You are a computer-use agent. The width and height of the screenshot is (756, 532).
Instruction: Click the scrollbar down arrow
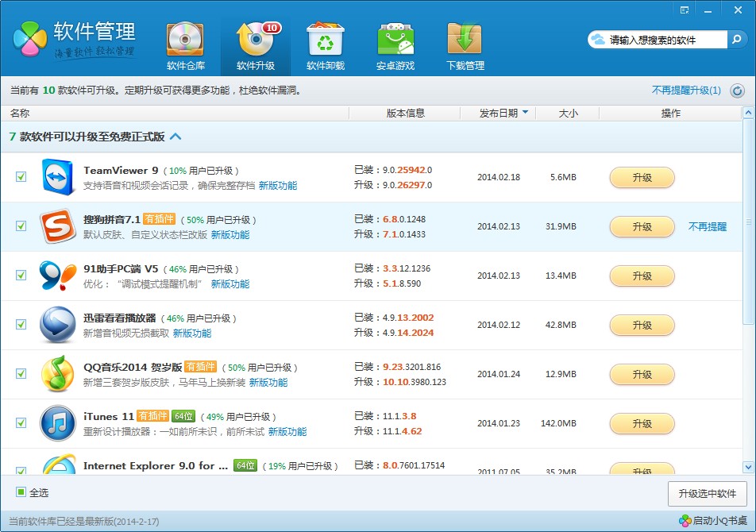pos(748,466)
